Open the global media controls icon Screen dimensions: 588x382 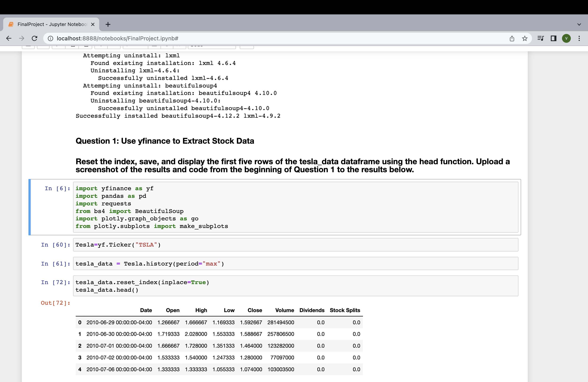tap(541, 38)
